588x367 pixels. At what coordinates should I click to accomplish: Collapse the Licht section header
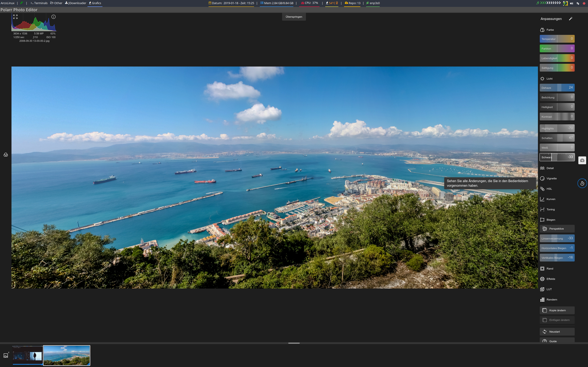549,79
